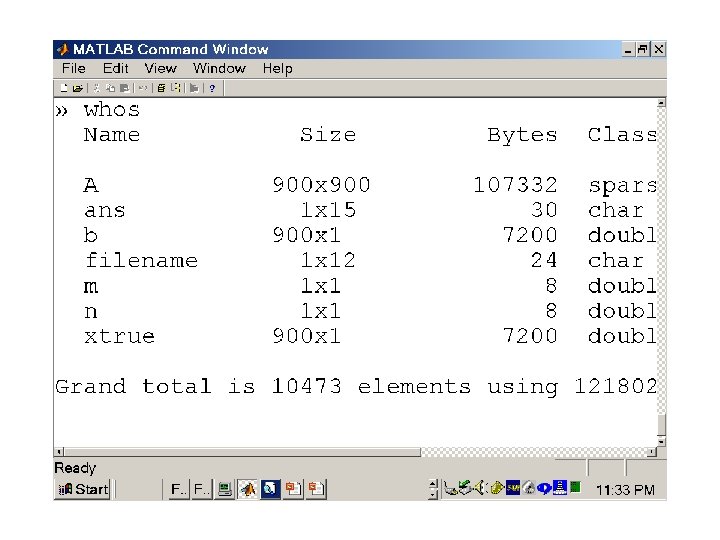This screenshot has height=540, width=720.
Task: Click the Undo toolbar icon
Action: (x=143, y=88)
